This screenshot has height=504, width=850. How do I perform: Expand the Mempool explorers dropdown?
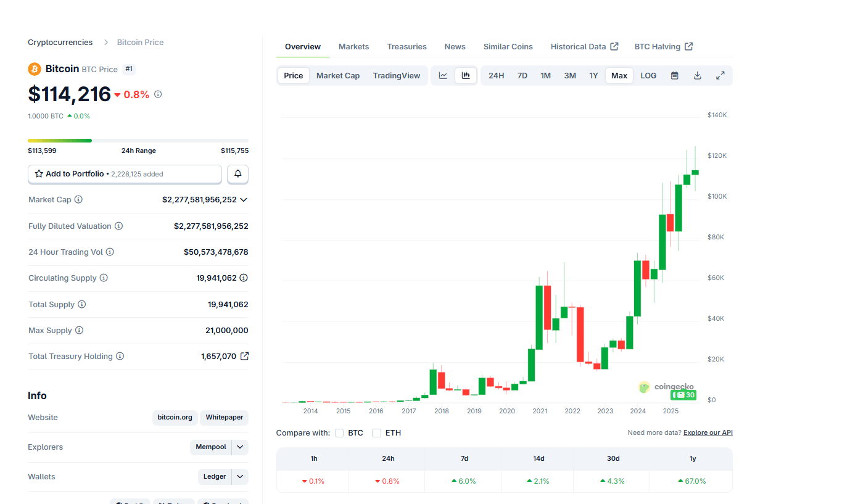[x=239, y=447]
